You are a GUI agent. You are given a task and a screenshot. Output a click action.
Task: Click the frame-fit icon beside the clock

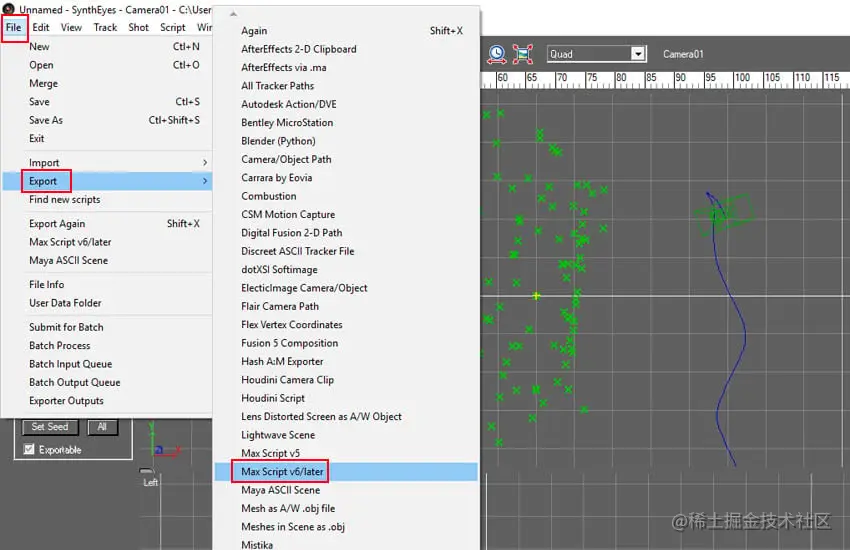point(523,54)
